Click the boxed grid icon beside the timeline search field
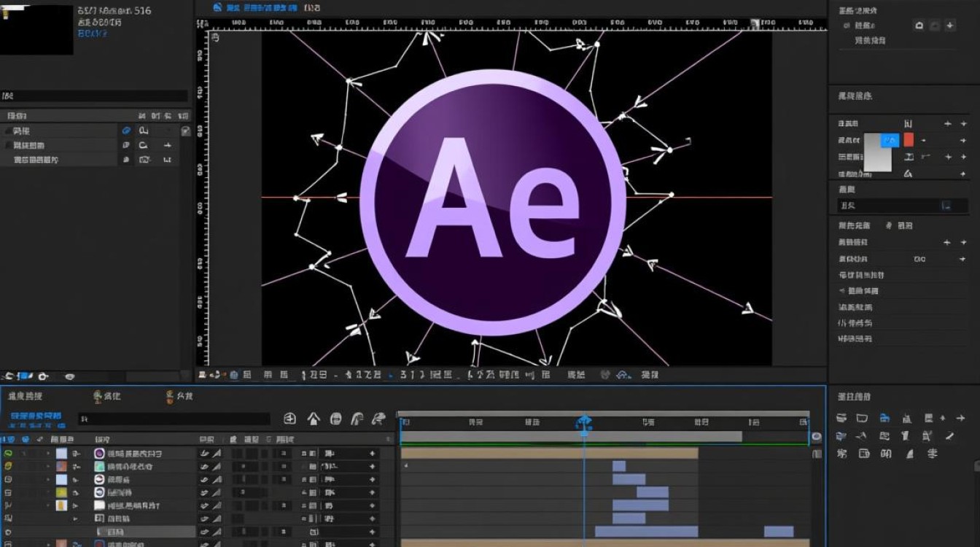980x547 pixels. pos(289,419)
